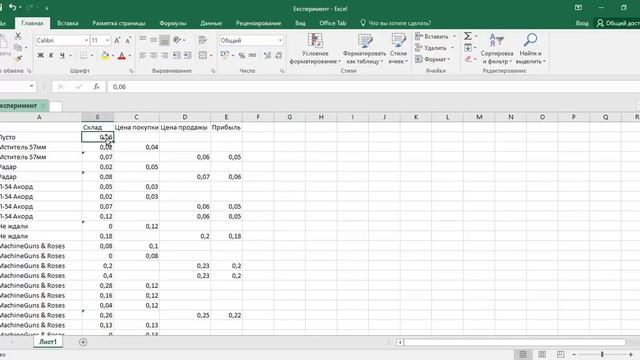
Task: Click the AutoSum sigma icon
Action: [468, 36]
